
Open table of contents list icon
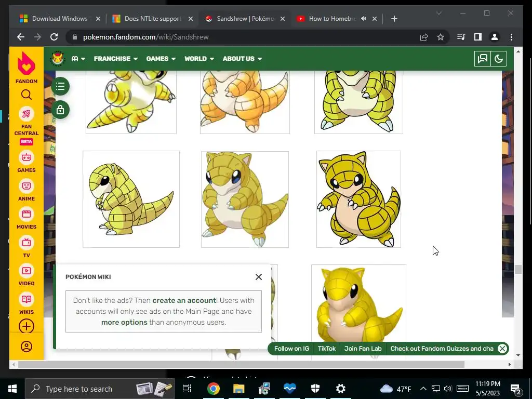[60, 86]
